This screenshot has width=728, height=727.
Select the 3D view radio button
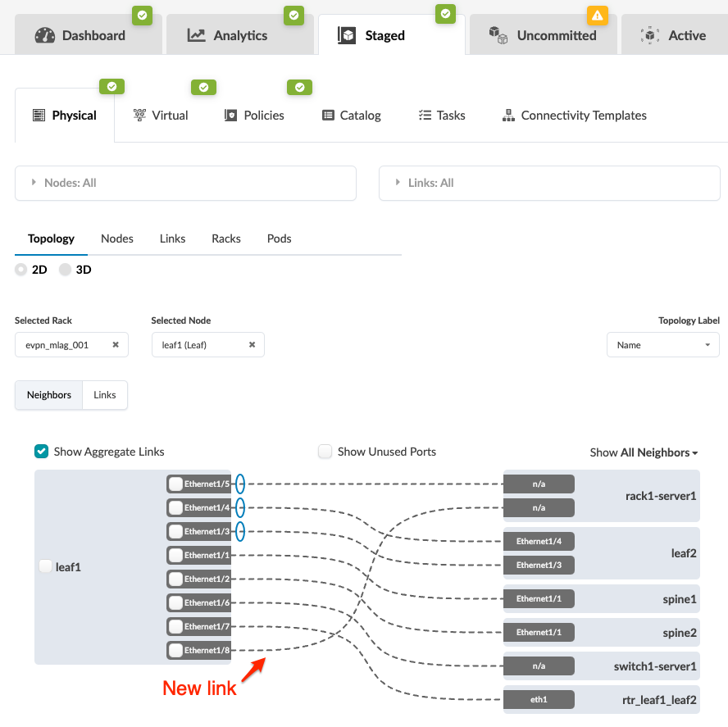tap(66, 270)
